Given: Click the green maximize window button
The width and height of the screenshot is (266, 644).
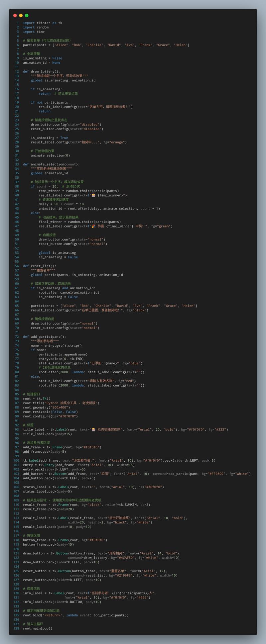Looking at the screenshot, I should [27, 15].
